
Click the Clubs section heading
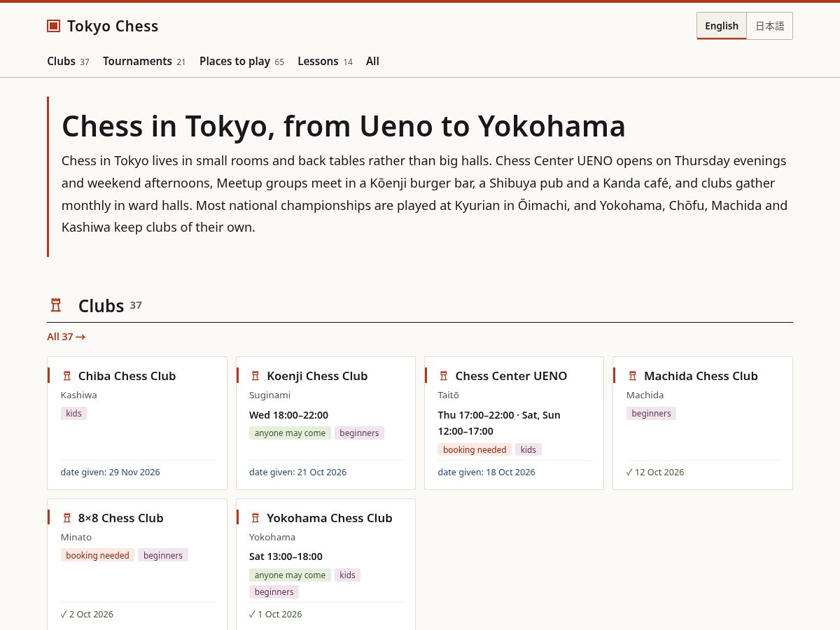point(101,306)
